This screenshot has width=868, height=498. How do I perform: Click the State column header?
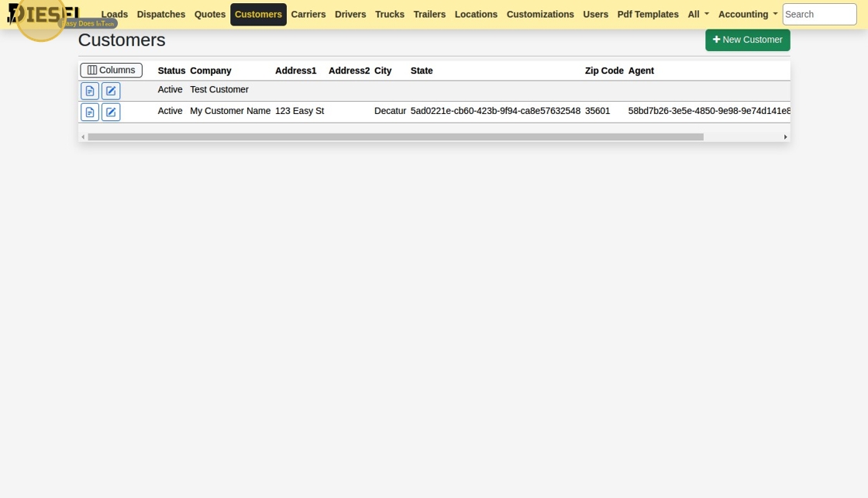pyautogui.click(x=422, y=71)
